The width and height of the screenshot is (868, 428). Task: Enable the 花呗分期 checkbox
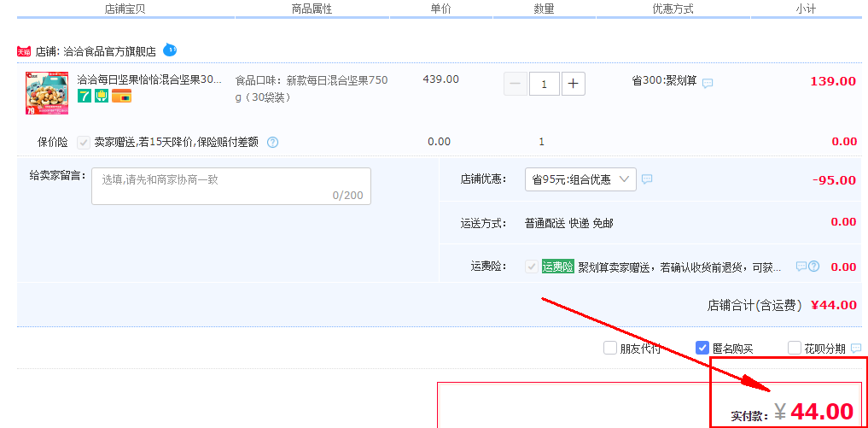point(795,349)
